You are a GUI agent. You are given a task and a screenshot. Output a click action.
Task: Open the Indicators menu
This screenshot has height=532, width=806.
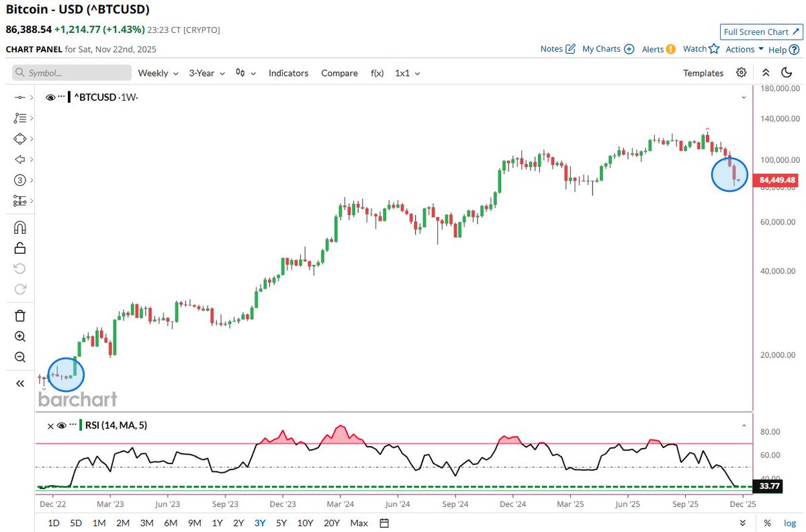click(288, 73)
